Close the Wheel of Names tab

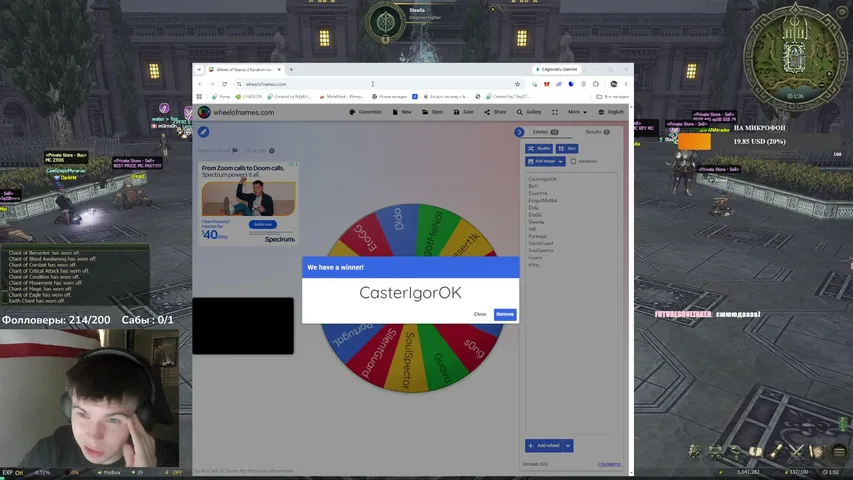pyautogui.click(x=279, y=70)
